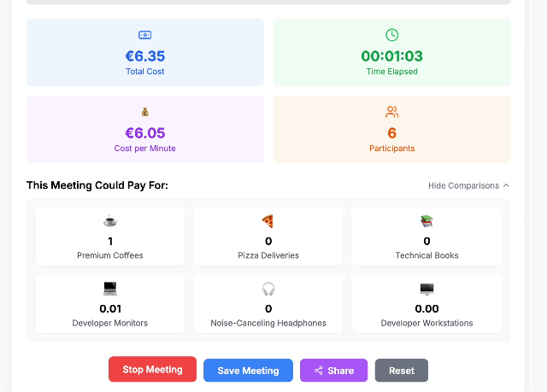This screenshot has width=547, height=392.
Task: Click the participants count 6
Action: 391,133
